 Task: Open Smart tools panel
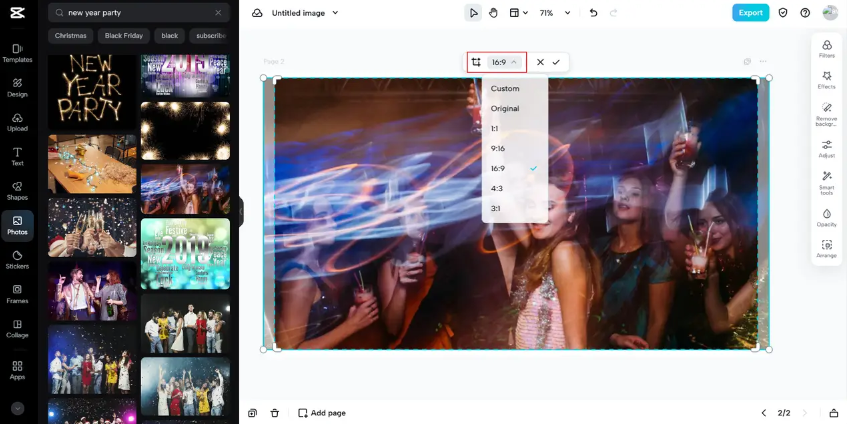point(826,183)
